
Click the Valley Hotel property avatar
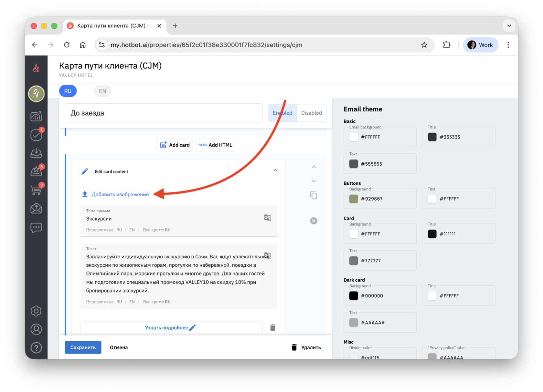tap(36, 94)
